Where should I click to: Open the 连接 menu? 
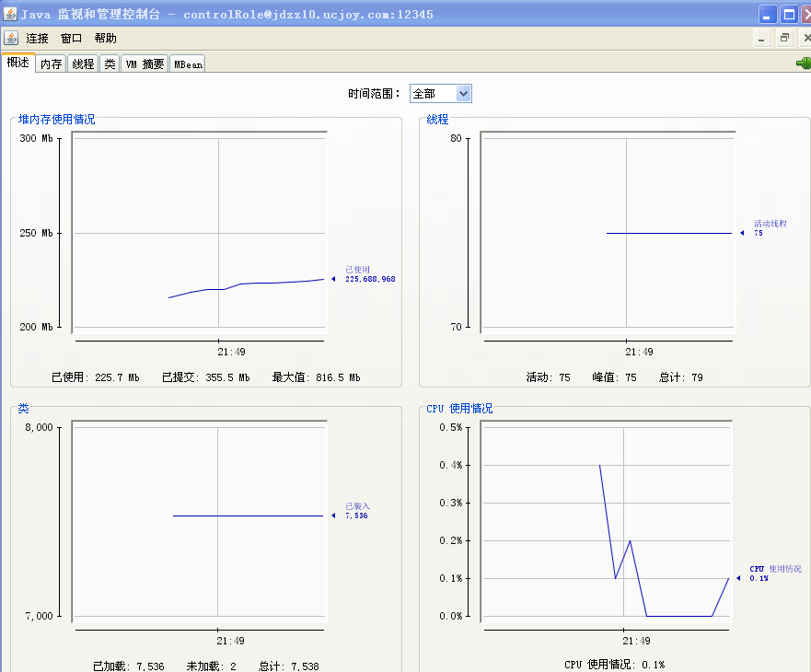click(37, 39)
